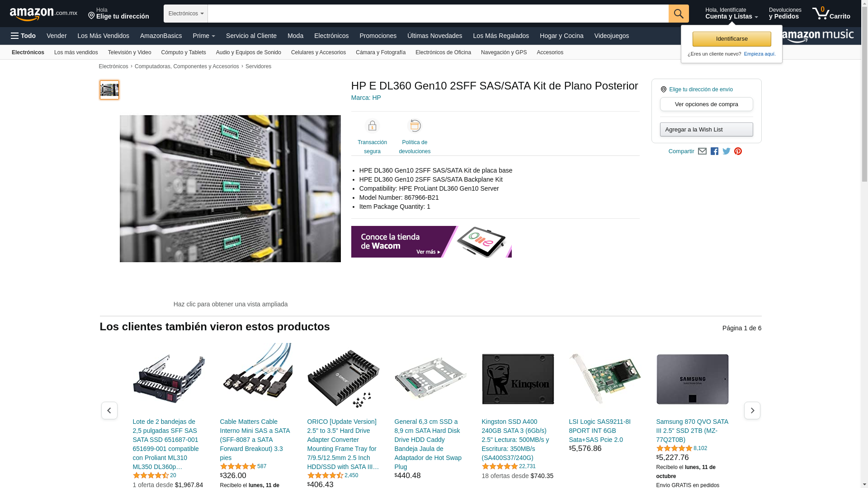
Task: Expand the Prime navigation dropdown
Action: tap(203, 36)
